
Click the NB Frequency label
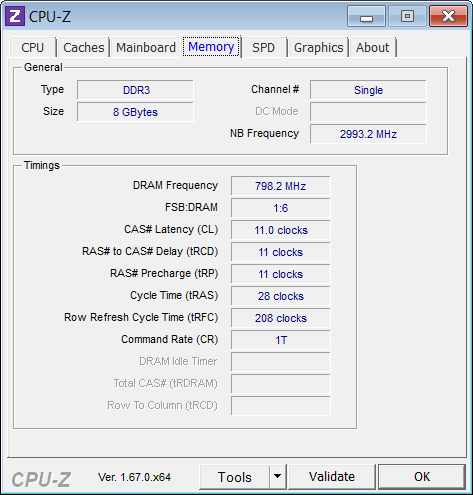tap(264, 133)
